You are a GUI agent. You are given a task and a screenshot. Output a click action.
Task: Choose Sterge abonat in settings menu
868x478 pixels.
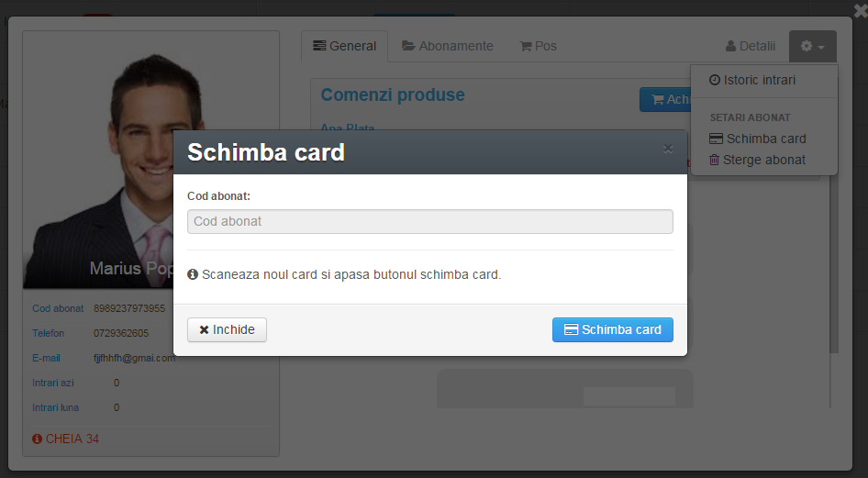pyautogui.click(x=757, y=160)
